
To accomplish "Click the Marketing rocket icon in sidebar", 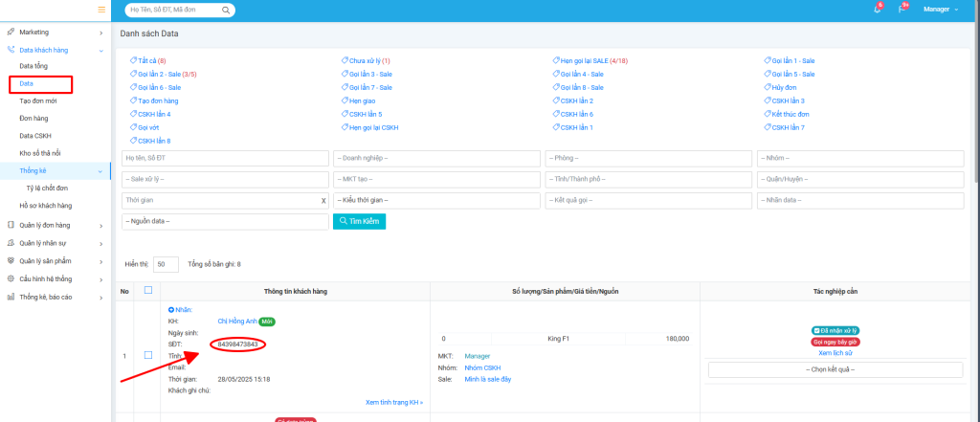I will (x=11, y=33).
